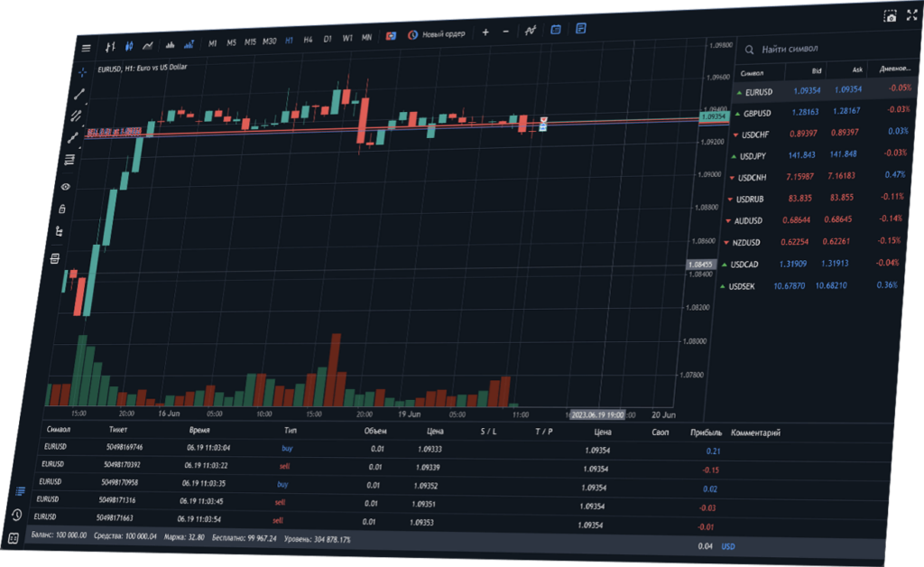Select the crosshair cursor tool
Image resolution: width=924 pixels, height=567 pixels.
coord(81,70)
